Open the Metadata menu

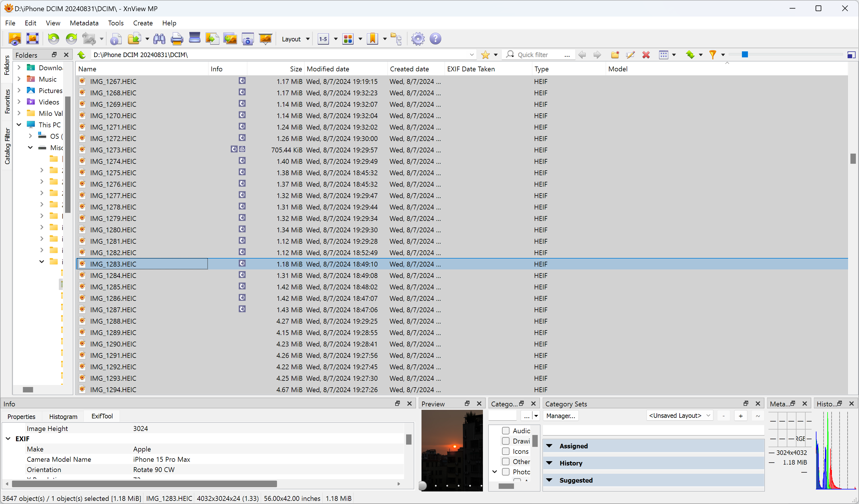[x=84, y=23]
